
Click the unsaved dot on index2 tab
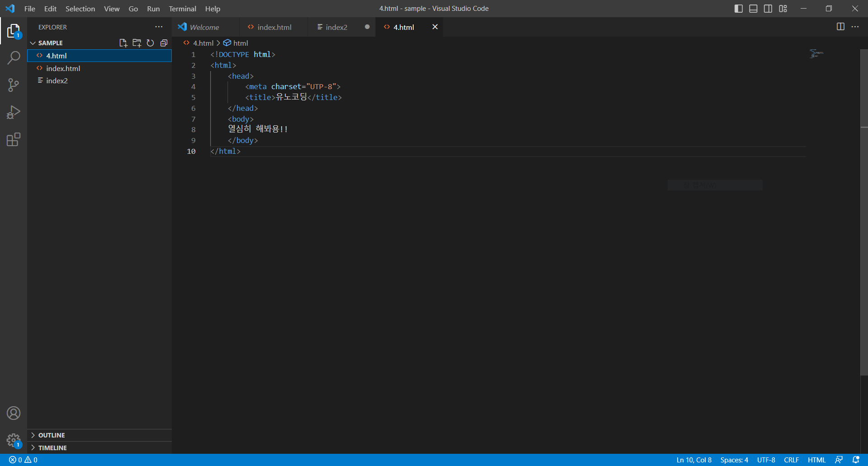pos(367,27)
